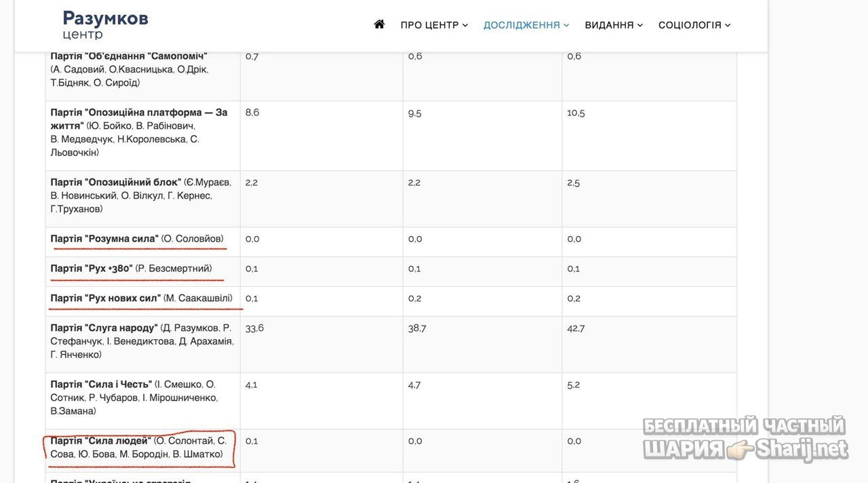The image size is (868, 483).
Task: Click the value 8,6 for Опозиційна платформа
Action: (x=252, y=113)
